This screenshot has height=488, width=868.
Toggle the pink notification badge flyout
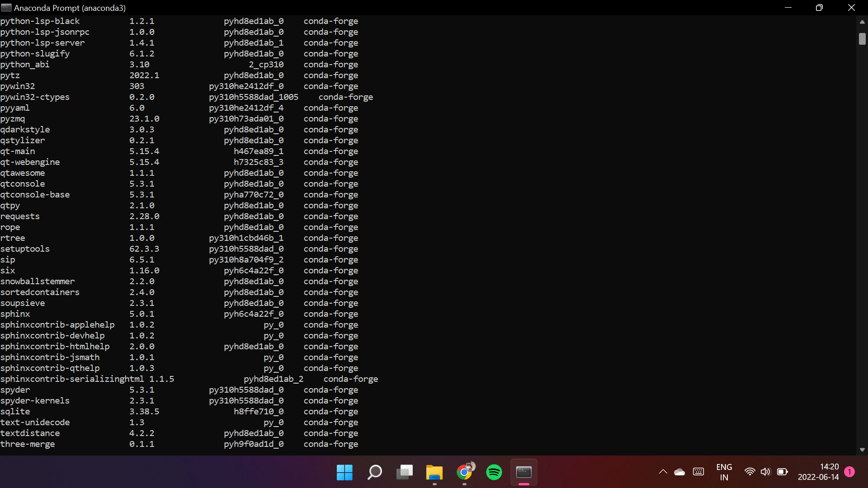pos(850,472)
